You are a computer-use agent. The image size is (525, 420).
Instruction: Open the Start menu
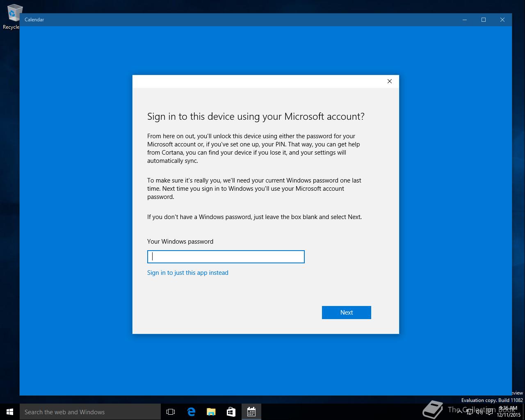tap(10, 412)
